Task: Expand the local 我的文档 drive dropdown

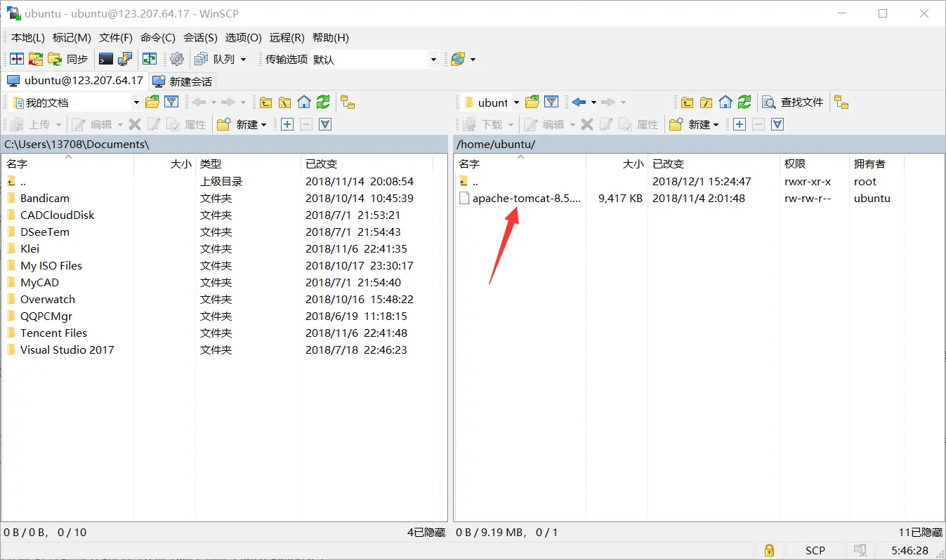Action: click(x=136, y=102)
